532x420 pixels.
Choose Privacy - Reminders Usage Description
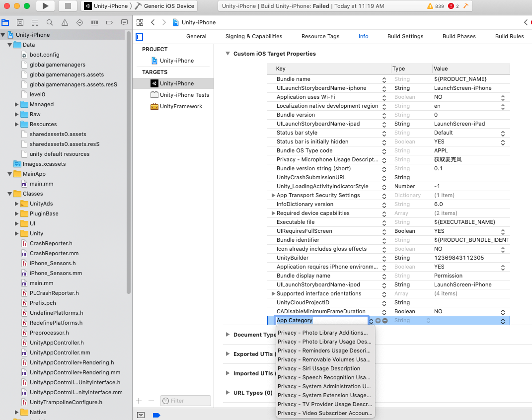pyautogui.click(x=325, y=351)
